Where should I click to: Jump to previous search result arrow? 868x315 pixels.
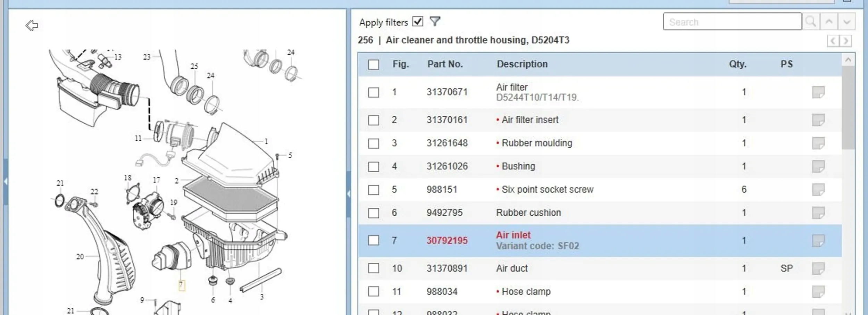[829, 22]
